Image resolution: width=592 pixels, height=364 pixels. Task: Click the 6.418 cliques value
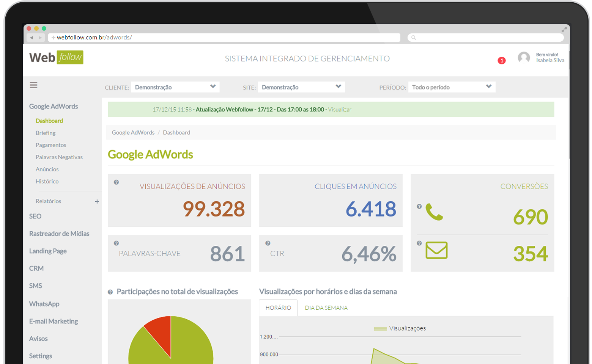click(371, 209)
